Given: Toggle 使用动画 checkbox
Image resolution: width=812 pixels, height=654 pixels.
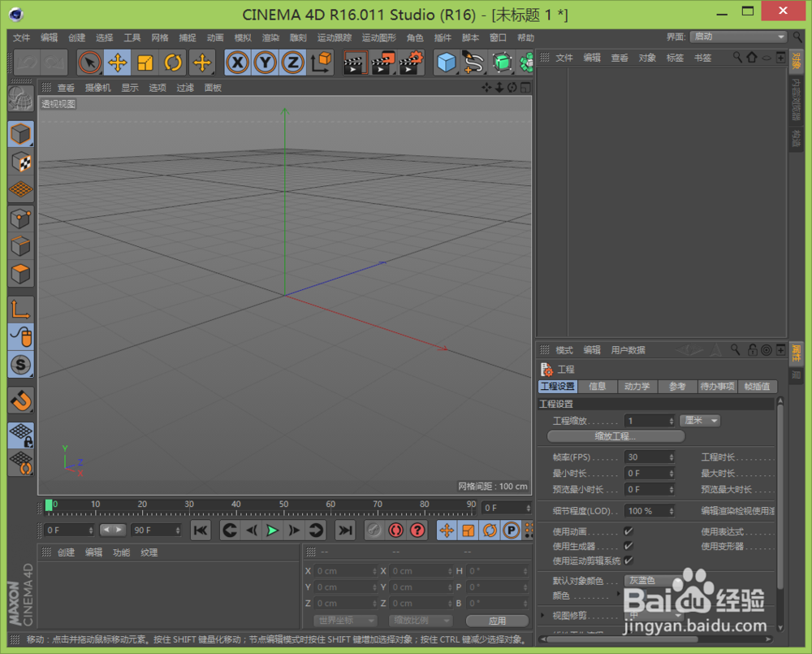Looking at the screenshot, I should [x=628, y=531].
